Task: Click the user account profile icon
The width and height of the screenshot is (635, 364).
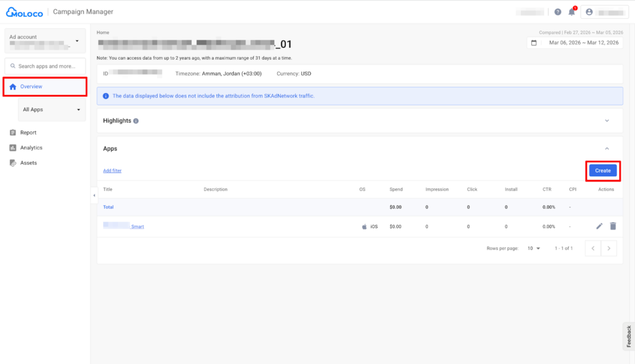Action: 589,12
